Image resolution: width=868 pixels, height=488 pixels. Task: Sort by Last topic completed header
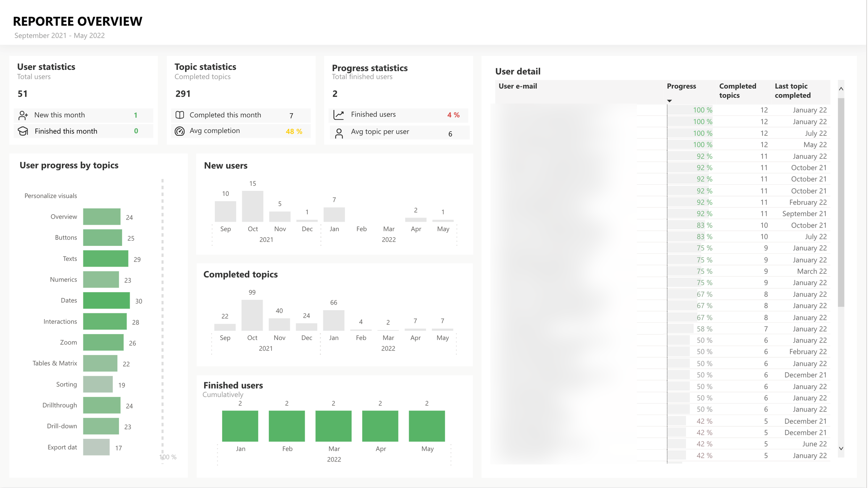(x=793, y=91)
